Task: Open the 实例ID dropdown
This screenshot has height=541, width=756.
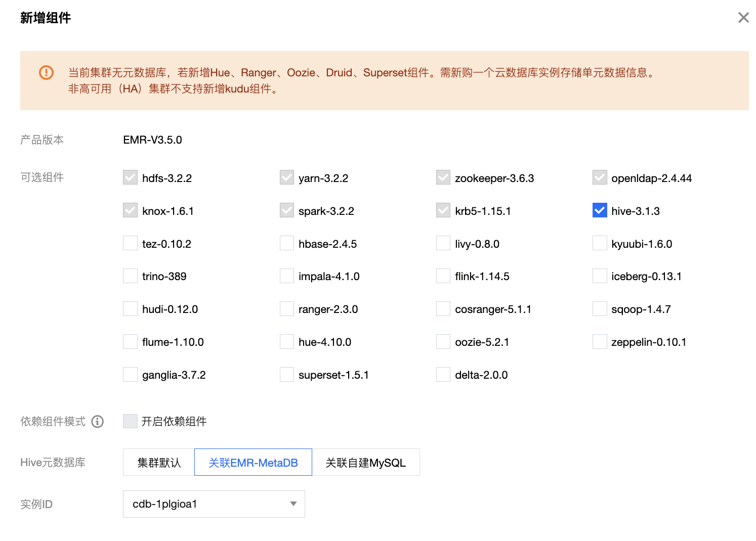Action: [214, 504]
